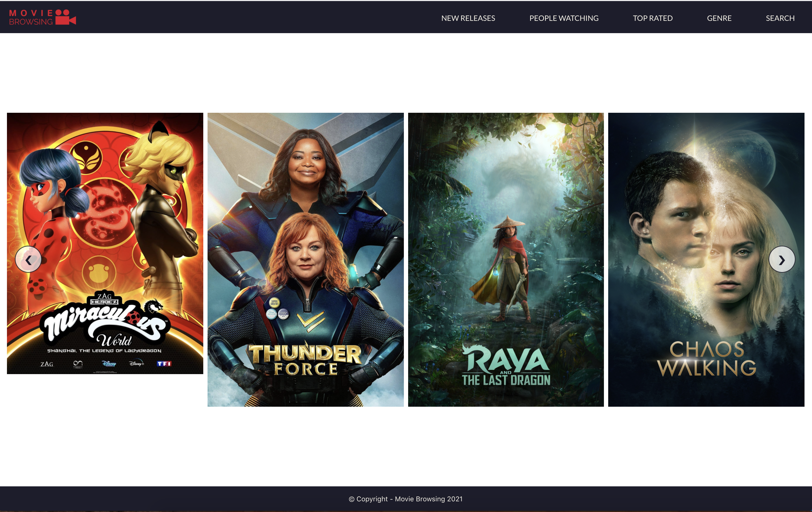Advance carousel with right arrow button
The height and width of the screenshot is (512, 812).
point(782,259)
